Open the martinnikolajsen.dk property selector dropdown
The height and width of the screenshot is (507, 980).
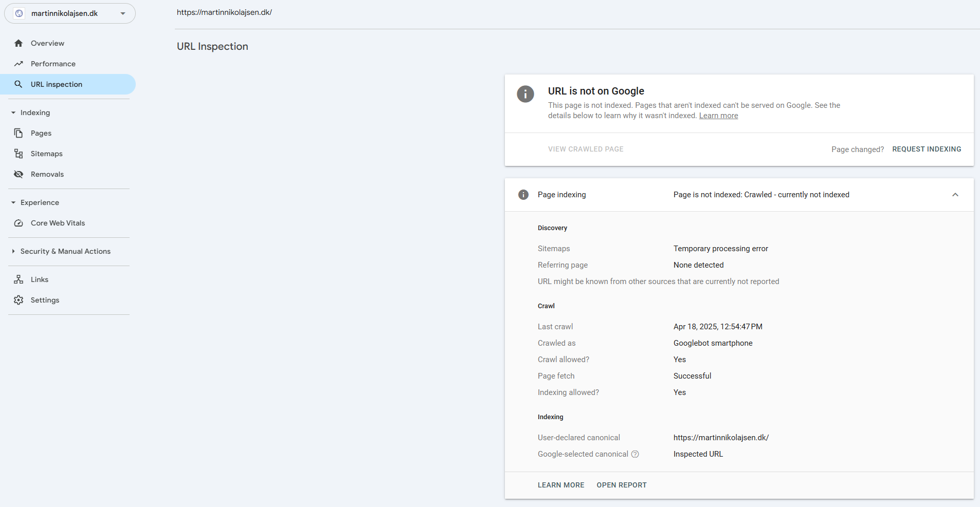pos(70,13)
